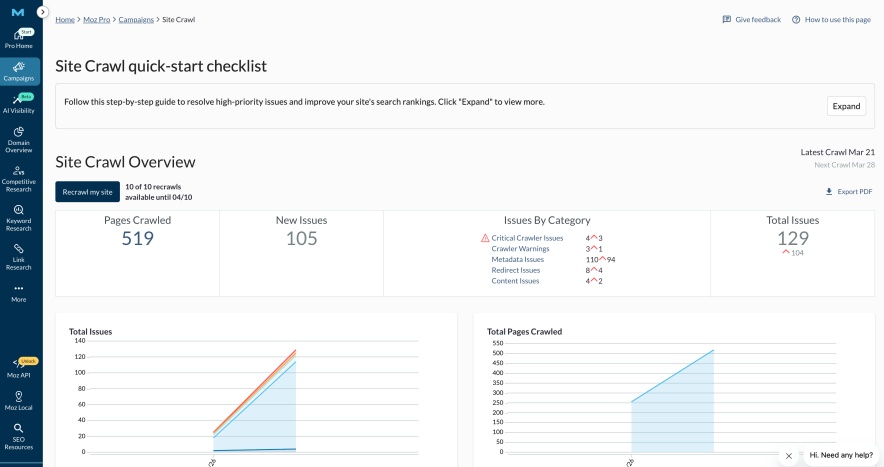Click the Total Issues chart area

pos(254,396)
